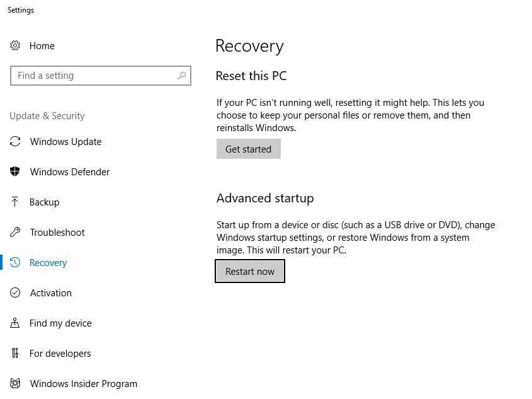Click the Home gear icon
The image size is (532, 399).
15,45
